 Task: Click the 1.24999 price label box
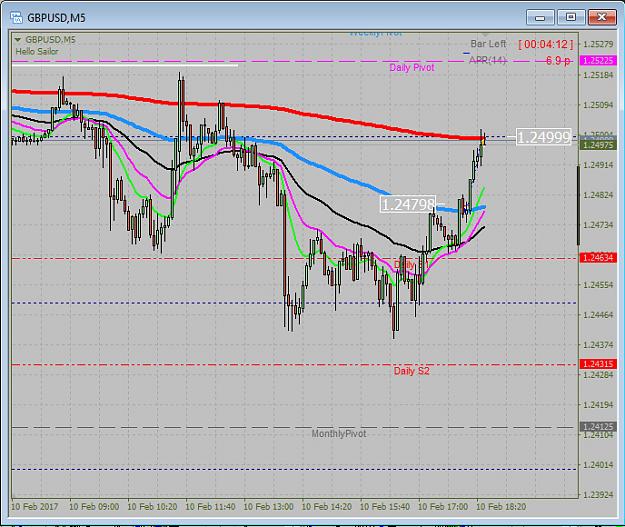pos(544,137)
